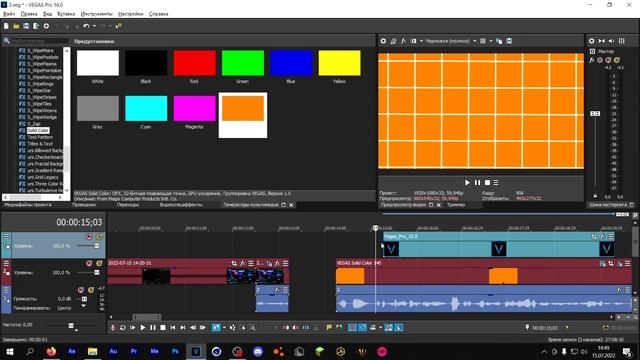Copy preview snapshot to clipboard
Screen dimensions: 640x360
pyautogui.click(x=499, y=41)
